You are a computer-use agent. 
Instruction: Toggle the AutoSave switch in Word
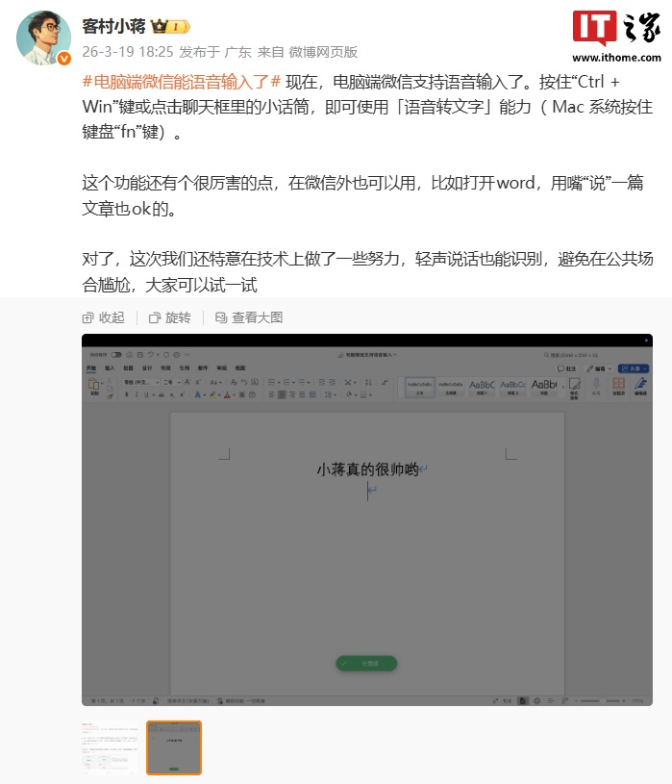(x=116, y=355)
